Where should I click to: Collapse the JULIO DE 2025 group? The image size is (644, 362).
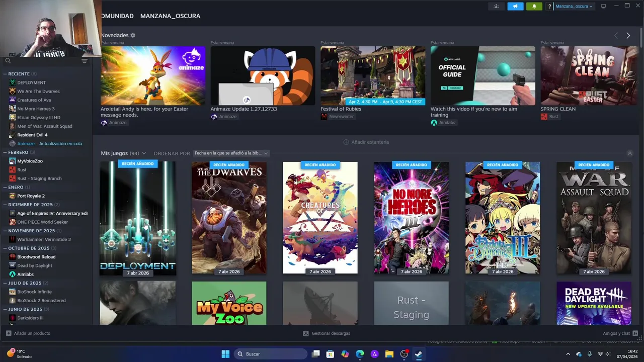5,283
